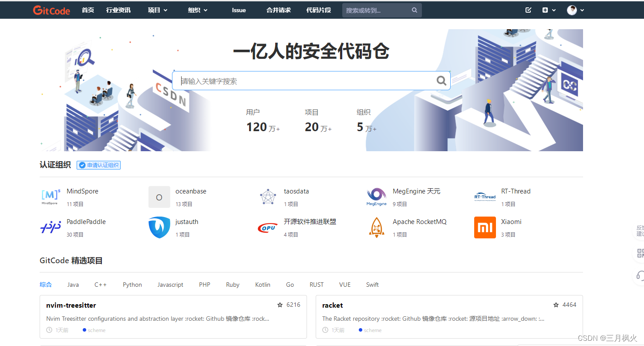Open 行业资讯 in the navbar

tap(118, 10)
